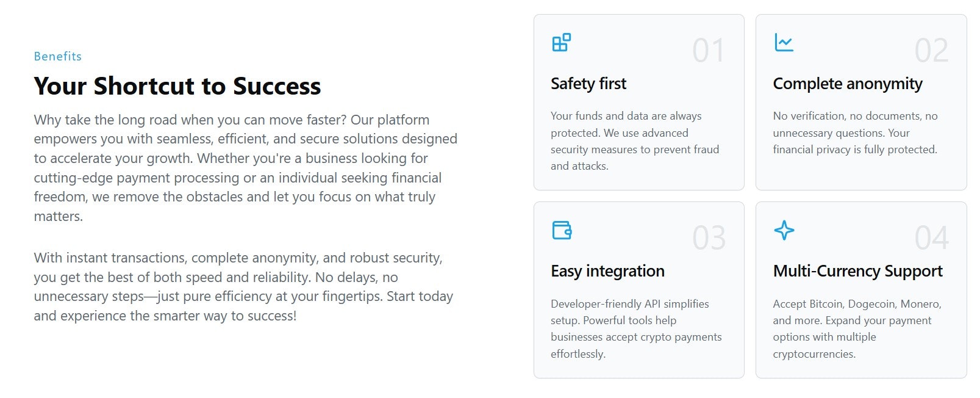Click the Developer-friendly API description text
This screenshot has height=398, width=980.
tap(635, 328)
